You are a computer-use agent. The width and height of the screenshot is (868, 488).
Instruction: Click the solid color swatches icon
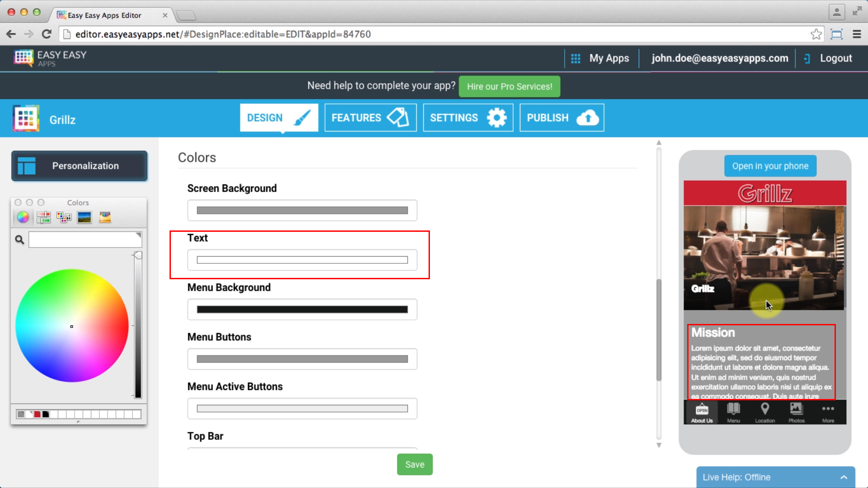64,216
